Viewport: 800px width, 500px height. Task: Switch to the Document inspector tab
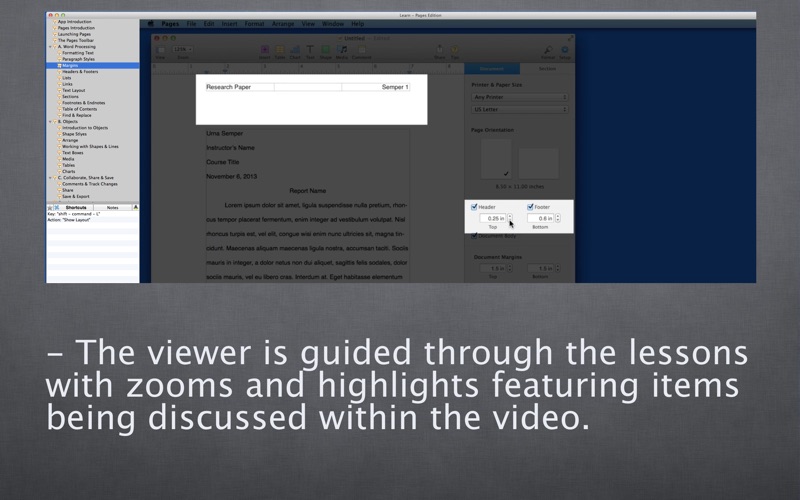click(492, 68)
